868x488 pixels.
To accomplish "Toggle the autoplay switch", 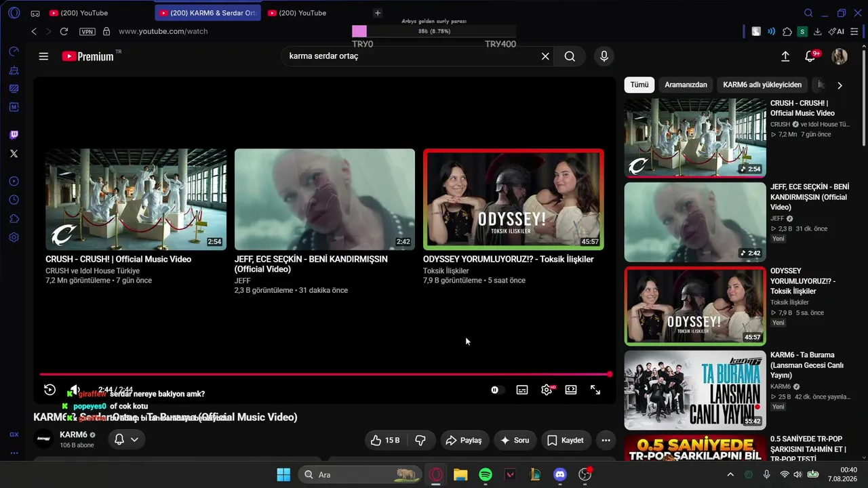I will [497, 390].
